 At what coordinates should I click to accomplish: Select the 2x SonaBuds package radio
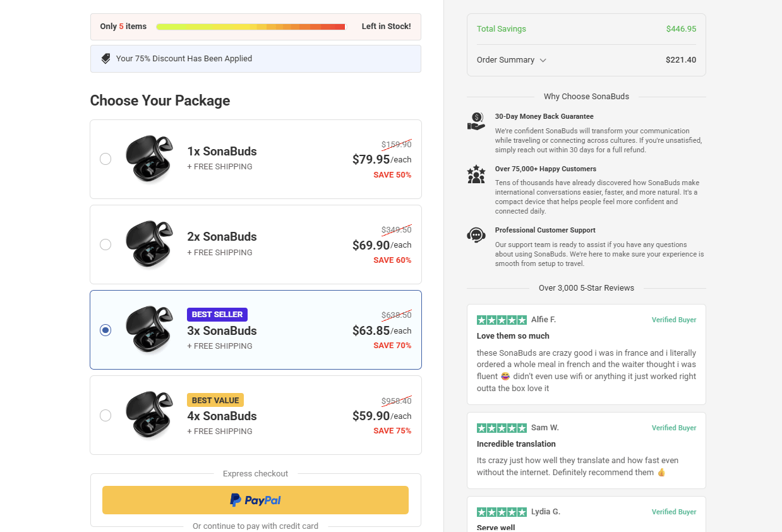[x=105, y=245]
